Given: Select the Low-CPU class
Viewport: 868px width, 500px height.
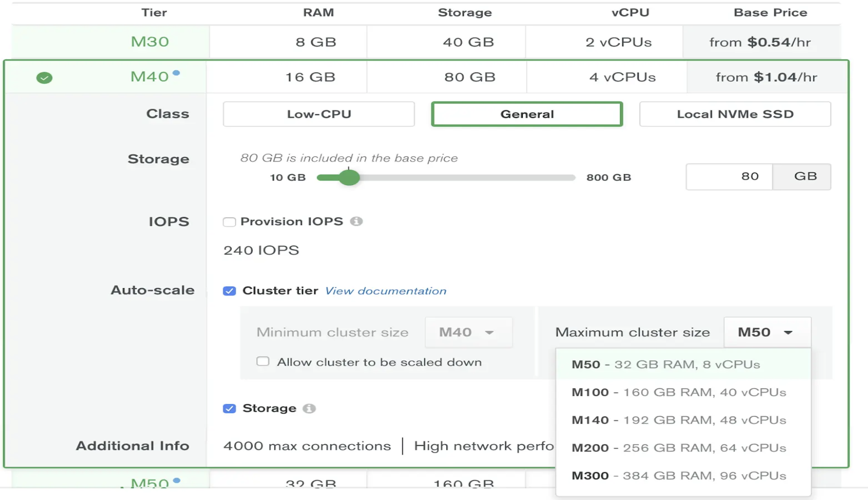Looking at the screenshot, I should [x=318, y=114].
